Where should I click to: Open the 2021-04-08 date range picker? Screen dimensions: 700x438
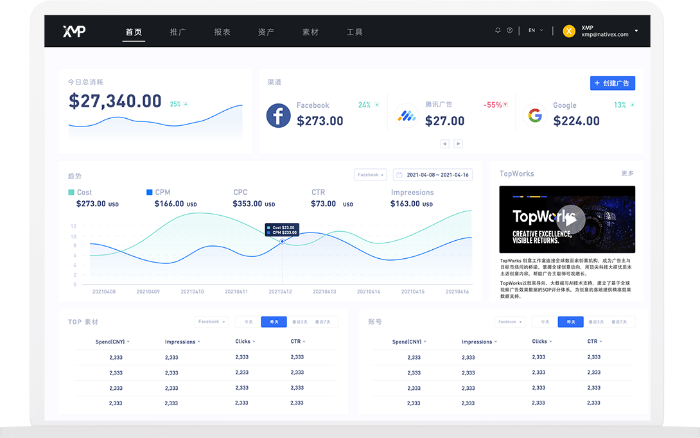click(x=432, y=174)
